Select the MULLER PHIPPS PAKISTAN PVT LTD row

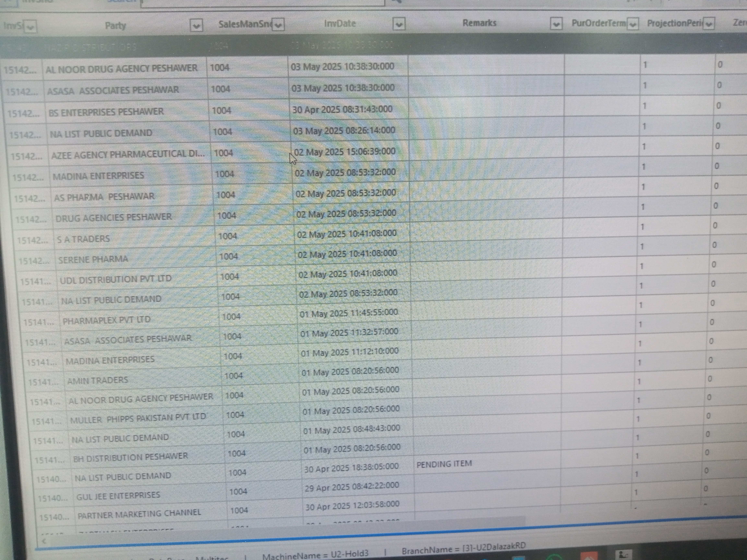(138, 418)
